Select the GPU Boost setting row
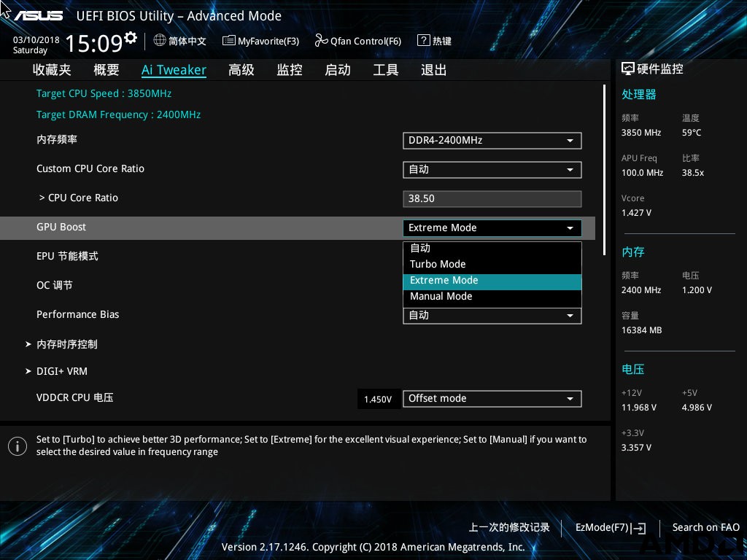Screen dimensions: 747x560 pos(298,228)
